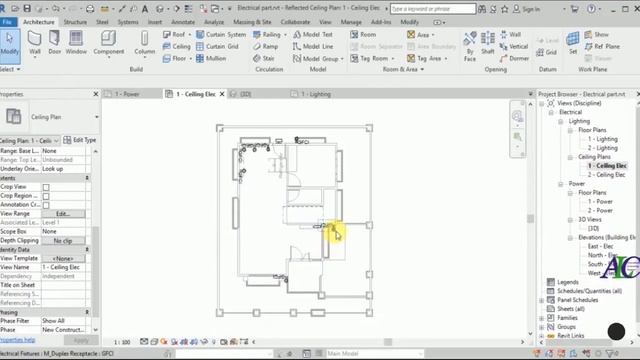Open the Collaborate ribbon tab
This screenshot has width=640, height=360.
295,22
